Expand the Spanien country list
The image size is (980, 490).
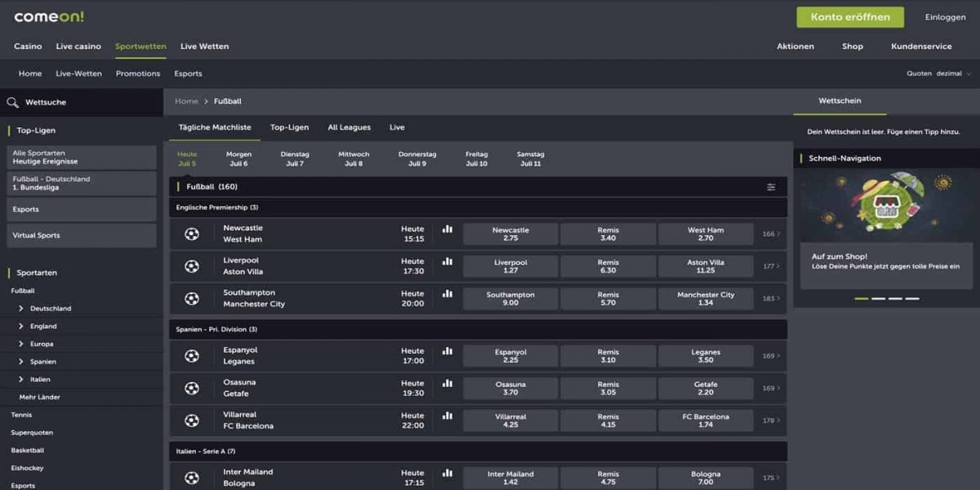click(21, 362)
